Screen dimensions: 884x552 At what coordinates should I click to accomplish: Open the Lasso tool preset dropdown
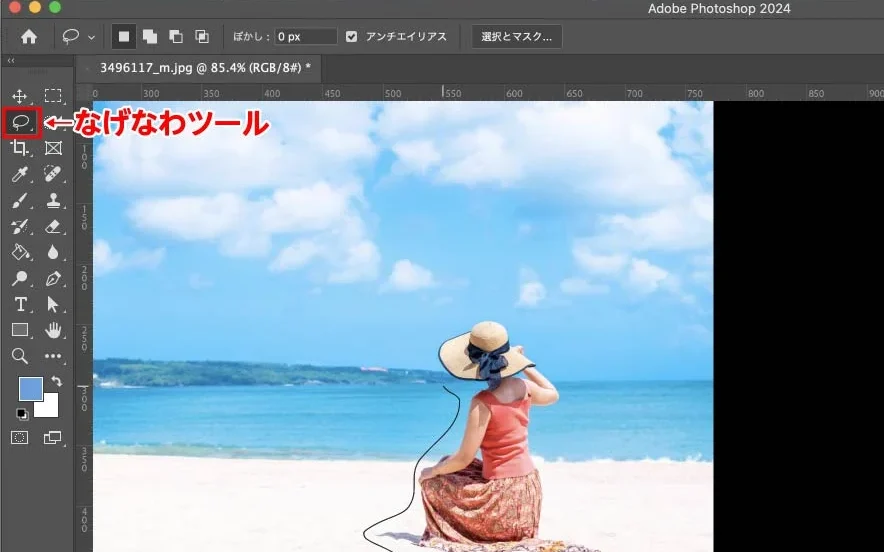click(92, 38)
